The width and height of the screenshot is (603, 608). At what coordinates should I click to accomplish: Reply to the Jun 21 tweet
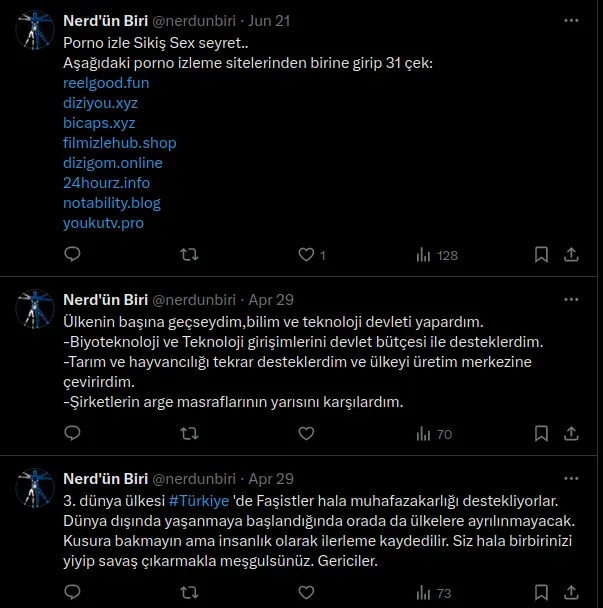(x=72, y=254)
